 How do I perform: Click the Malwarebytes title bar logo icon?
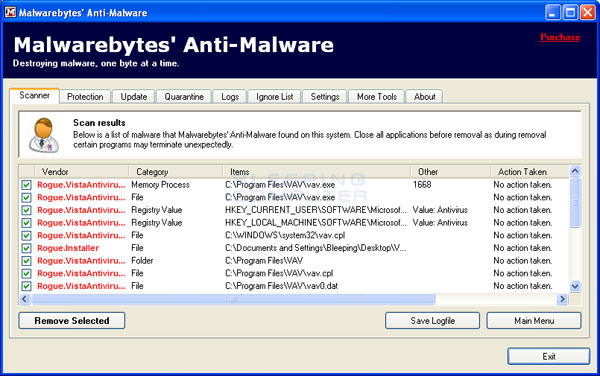click(x=10, y=12)
